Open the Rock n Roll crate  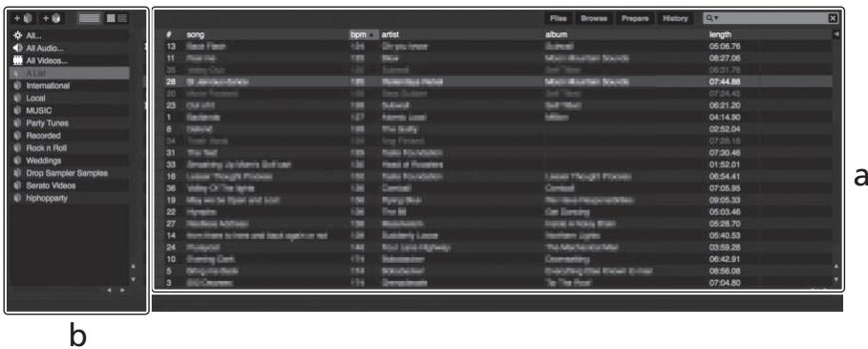pyautogui.click(x=70, y=148)
